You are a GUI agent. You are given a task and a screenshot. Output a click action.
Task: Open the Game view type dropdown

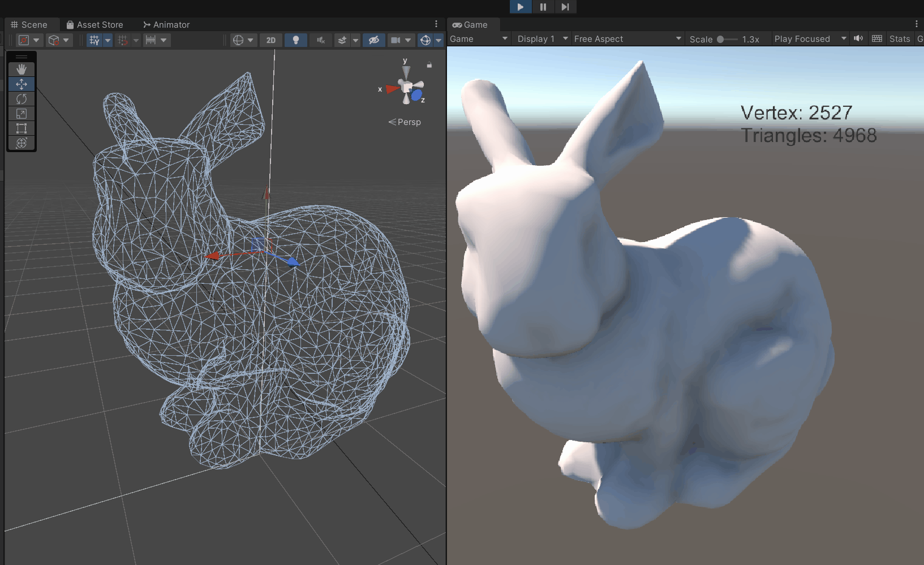click(x=479, y=39)
